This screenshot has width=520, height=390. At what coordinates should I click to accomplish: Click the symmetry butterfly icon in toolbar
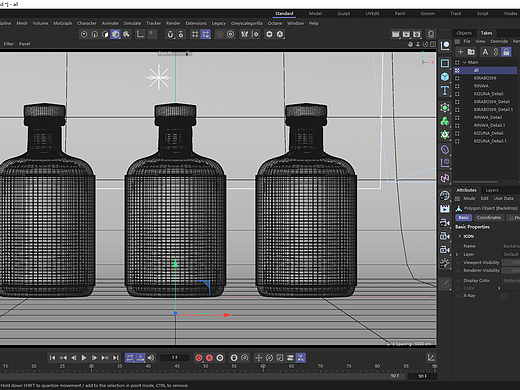click(244, 34)
